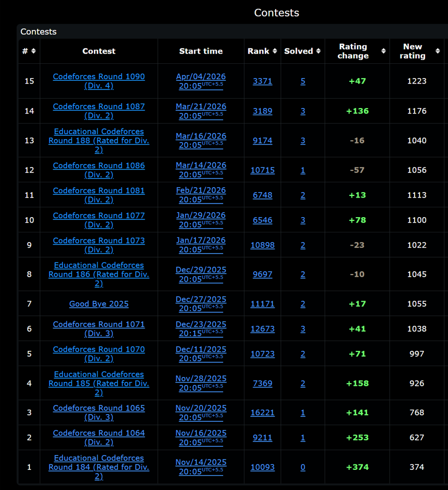Open solved count 0 for Round 184

pos(303,467)
